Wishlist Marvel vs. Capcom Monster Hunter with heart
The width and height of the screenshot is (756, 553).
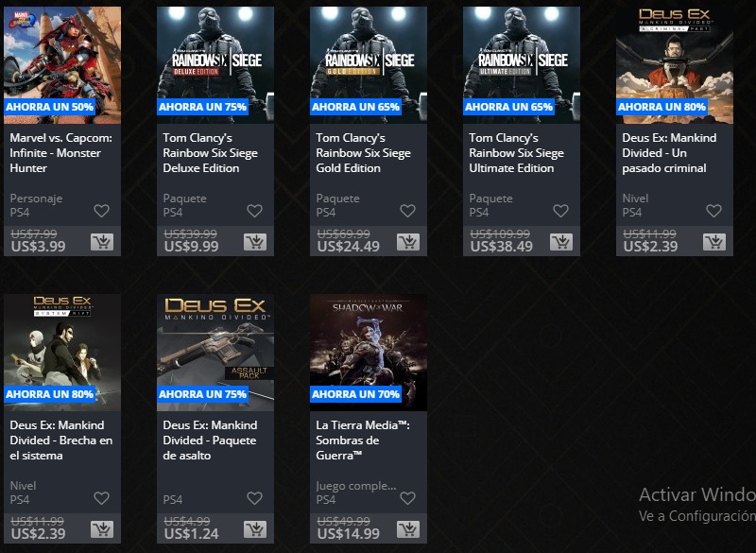[x=101, y=211]
